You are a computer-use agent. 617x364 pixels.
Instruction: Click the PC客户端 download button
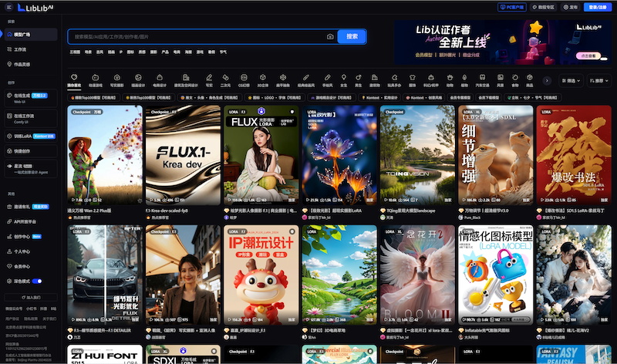coord(512,7)
